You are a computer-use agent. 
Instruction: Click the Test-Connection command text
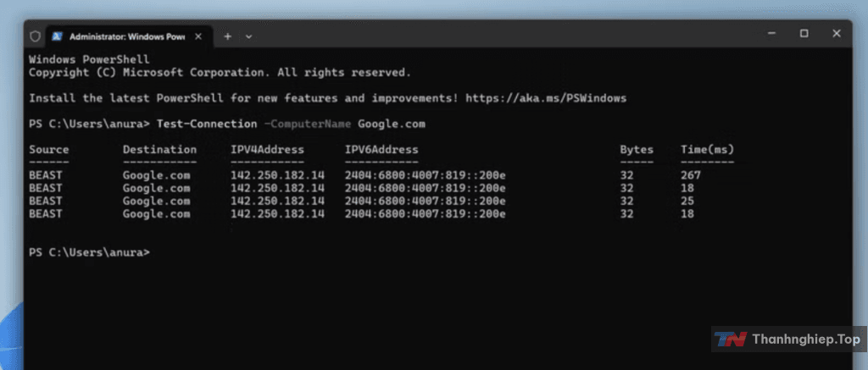[x=207, y=124]
